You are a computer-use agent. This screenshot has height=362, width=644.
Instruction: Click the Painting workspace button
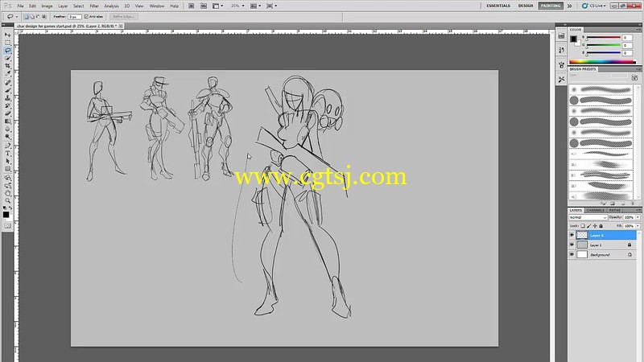[551, 6]
